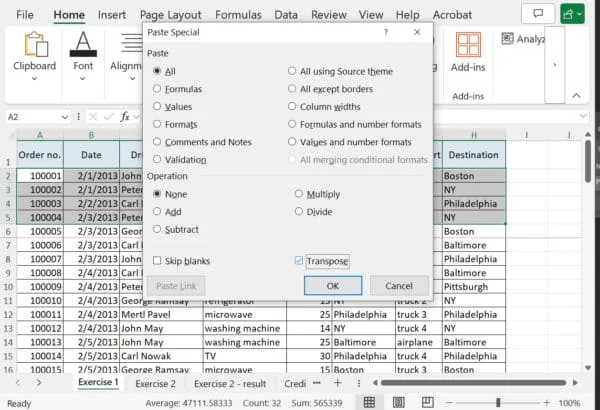Open the Data tab
Image resolution: width=600 pixels, height=410 pixels.
click(286, 15)
